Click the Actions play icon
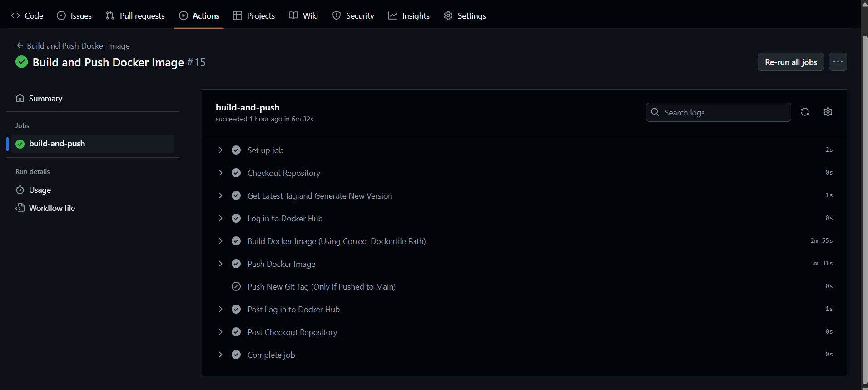Screen dimensions: 868x390 (x=184, y=15)
